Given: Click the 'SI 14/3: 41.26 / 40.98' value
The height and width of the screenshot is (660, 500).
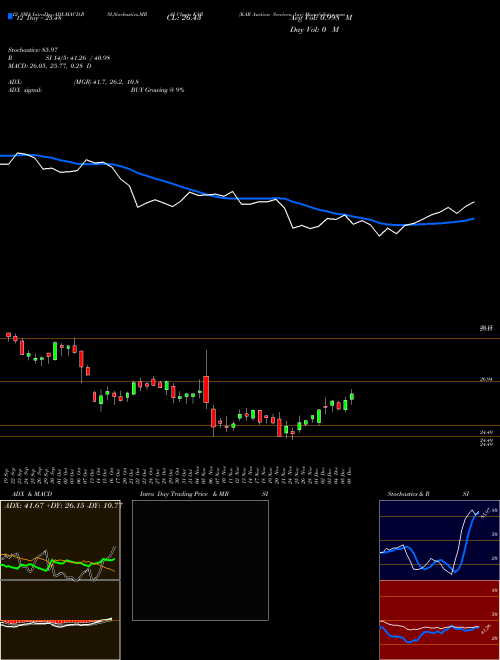Looking at the screenshot, I should (x=78, y=58).
